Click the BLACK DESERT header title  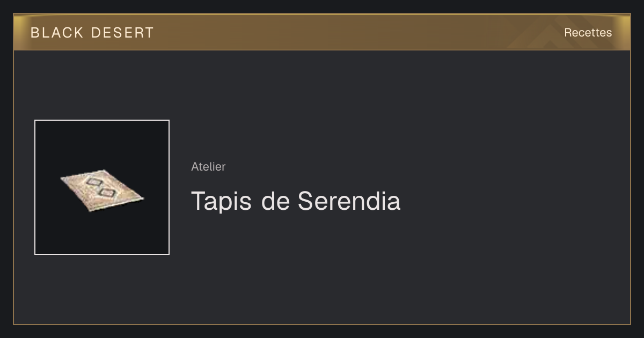[x=92, y=33]
